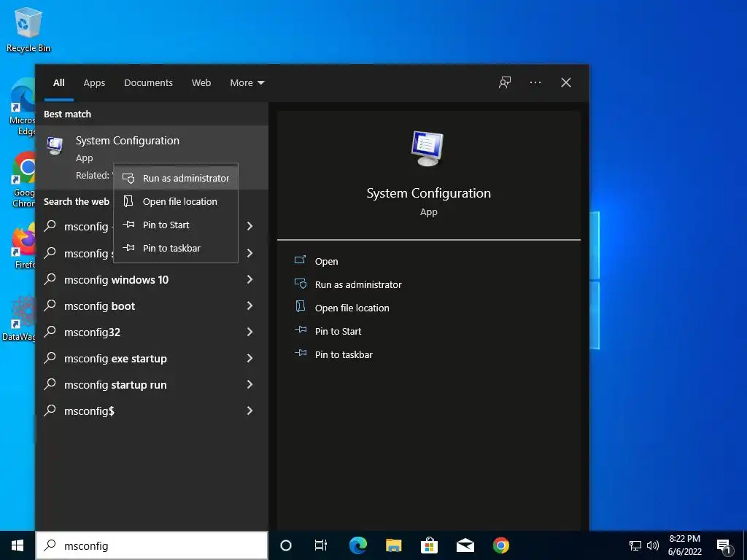This screenshot has width=747, height=560.
Task: Open Task View on taskbar
Action: pyautogui.click(x=321, y=545)
